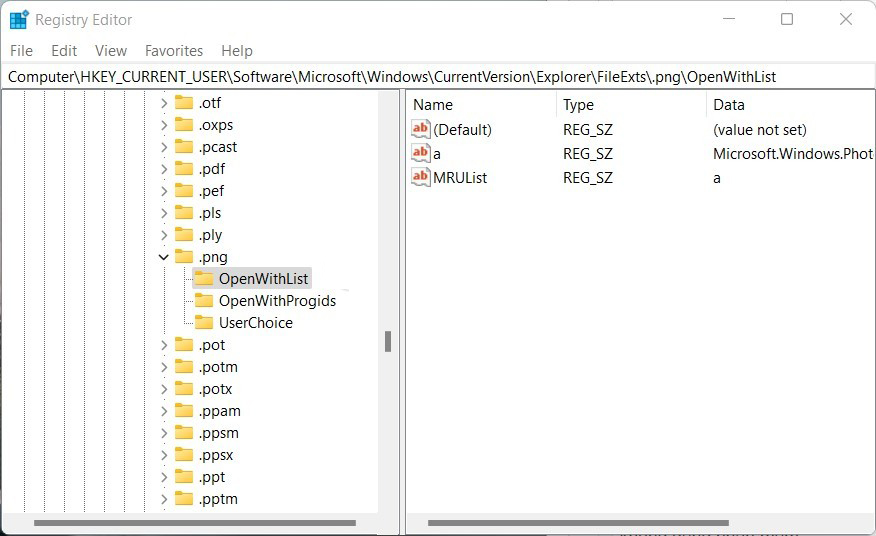Select the .png folder icon

(184, 257)
